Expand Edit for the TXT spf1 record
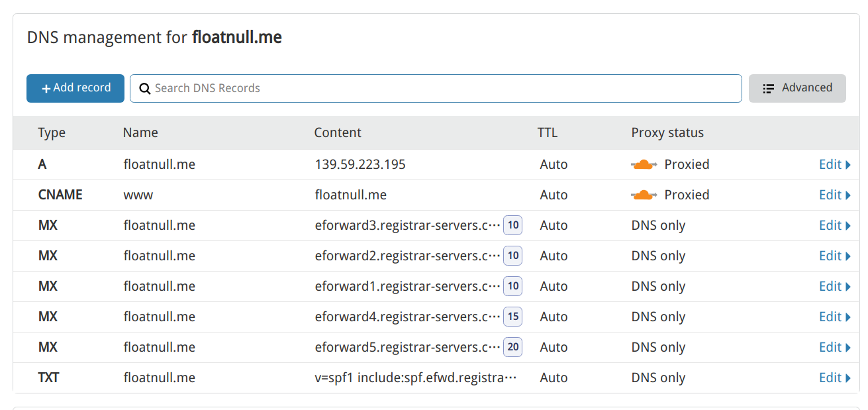Viewport: 868px width, 410px height. [x=835, y=378]
